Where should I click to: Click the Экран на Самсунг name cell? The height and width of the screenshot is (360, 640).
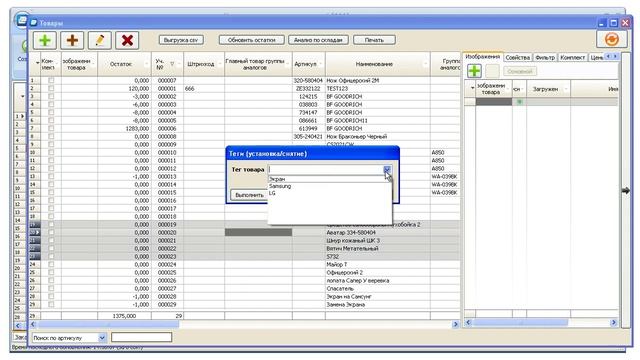pyautogui.click(x=378, y=296)
